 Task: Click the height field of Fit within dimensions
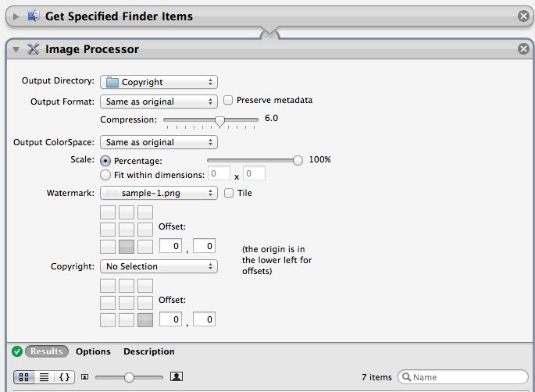pos(254,173)
